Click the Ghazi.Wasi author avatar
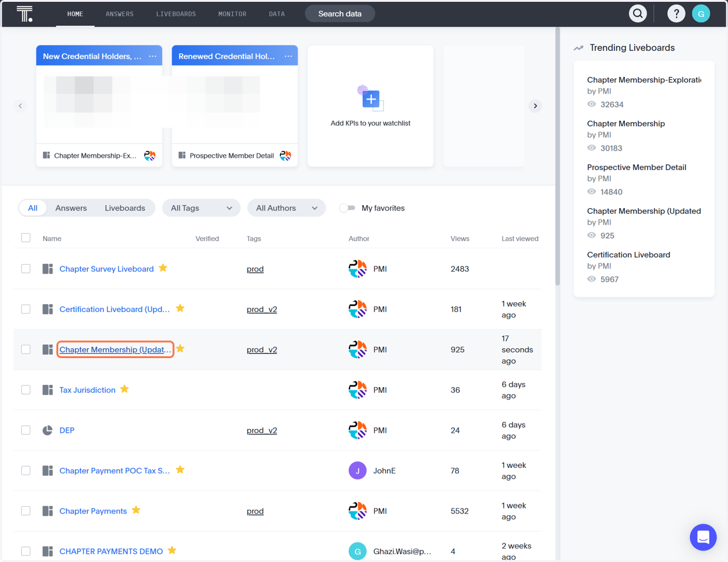728x562 pixels. click(x=357, y=551)
